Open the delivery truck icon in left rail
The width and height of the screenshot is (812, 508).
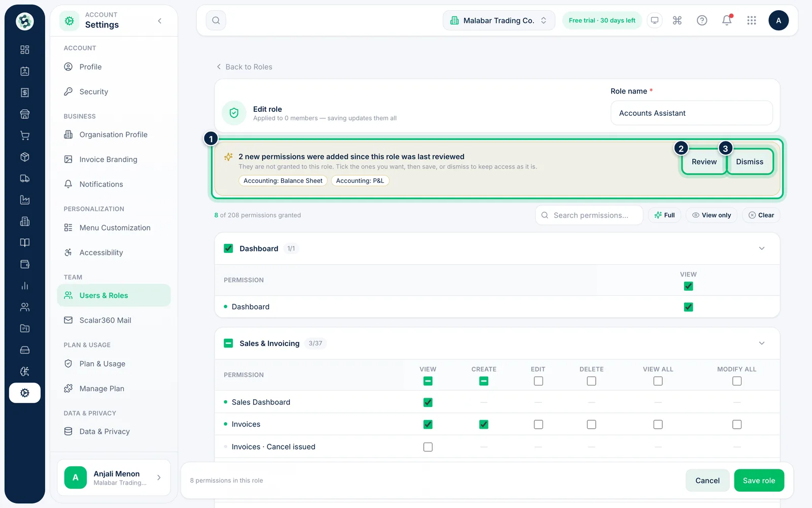point(24,178)
